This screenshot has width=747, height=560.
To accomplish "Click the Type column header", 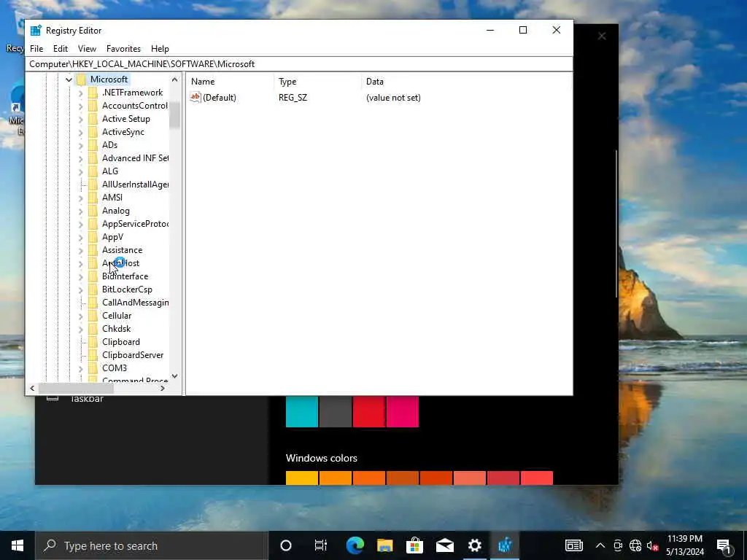I will pos(318,82).
